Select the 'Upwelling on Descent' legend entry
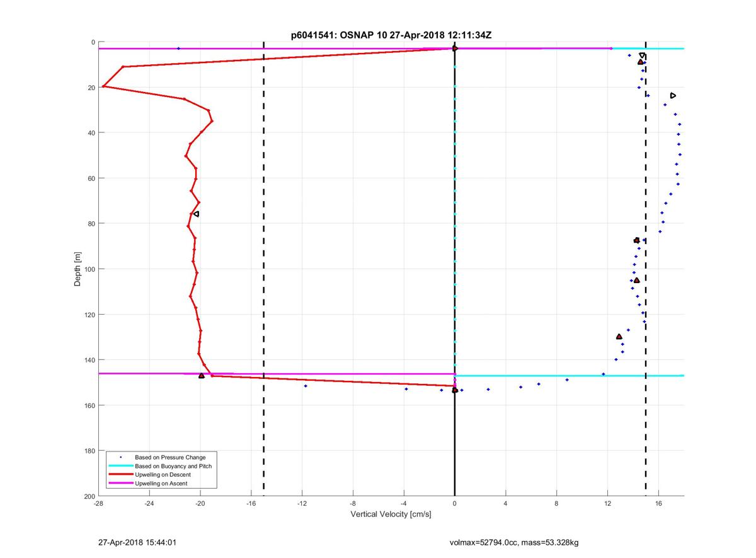 [x=163, y=475]
